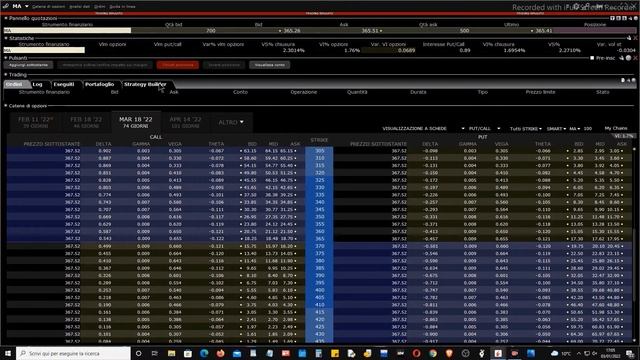Open the SMART exchange dropdown

[556, 129]
